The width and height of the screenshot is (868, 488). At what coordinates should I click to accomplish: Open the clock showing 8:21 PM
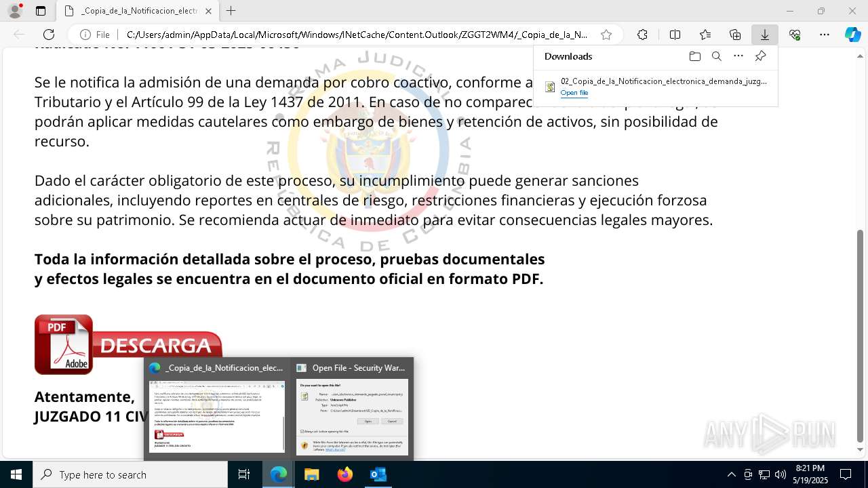[810, 474]
